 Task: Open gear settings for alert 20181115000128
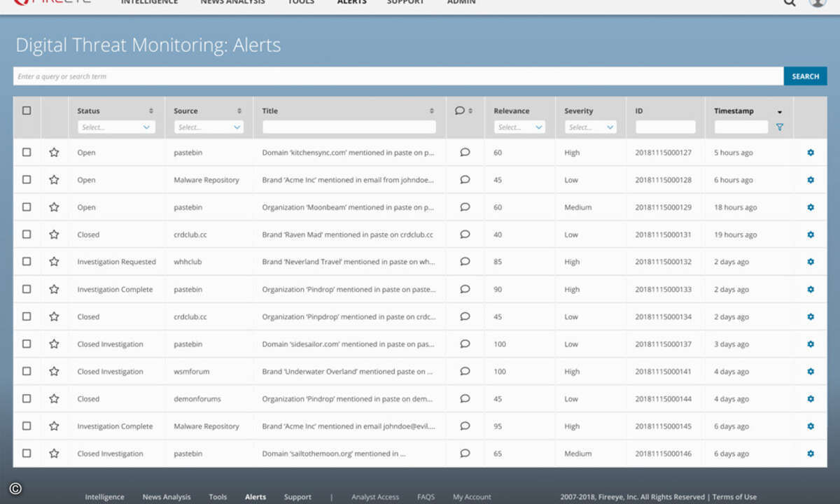pyautogui.click(x=811, y=180)
